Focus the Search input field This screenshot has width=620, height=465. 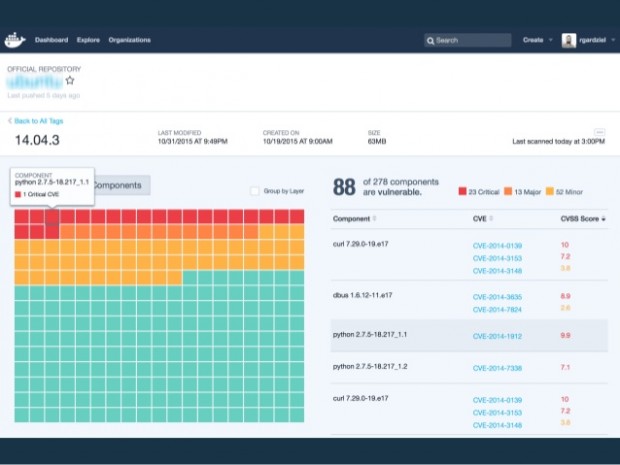tap(468, 40)
